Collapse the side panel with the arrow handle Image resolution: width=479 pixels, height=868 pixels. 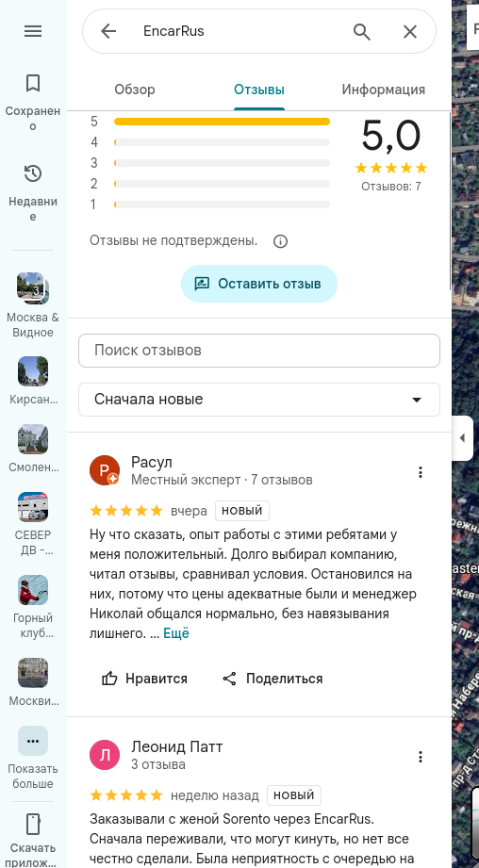(x=462, y=438)
